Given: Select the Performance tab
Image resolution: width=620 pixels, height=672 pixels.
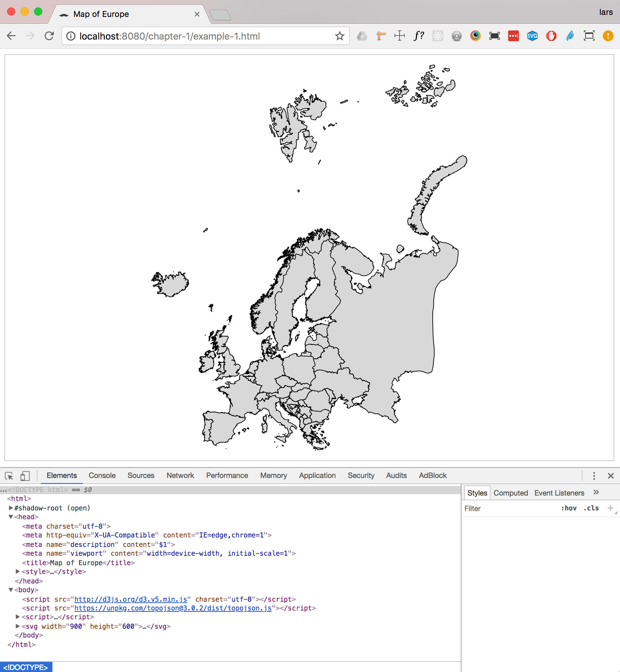Looking at the screenshot, I should tap(227, 475).
